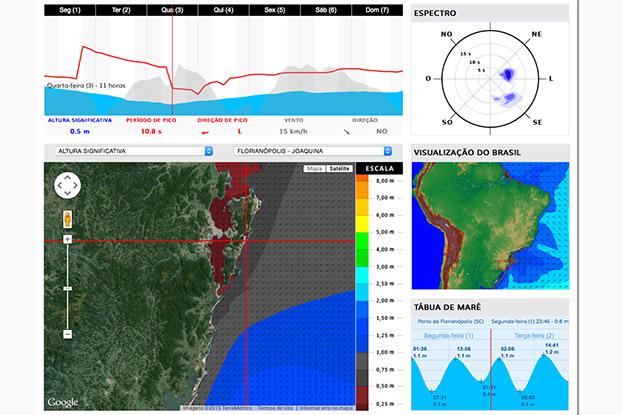Click the 8,00 m orange scale swatch
Screen dimensions: 622x415
click(x=362, y=178)
